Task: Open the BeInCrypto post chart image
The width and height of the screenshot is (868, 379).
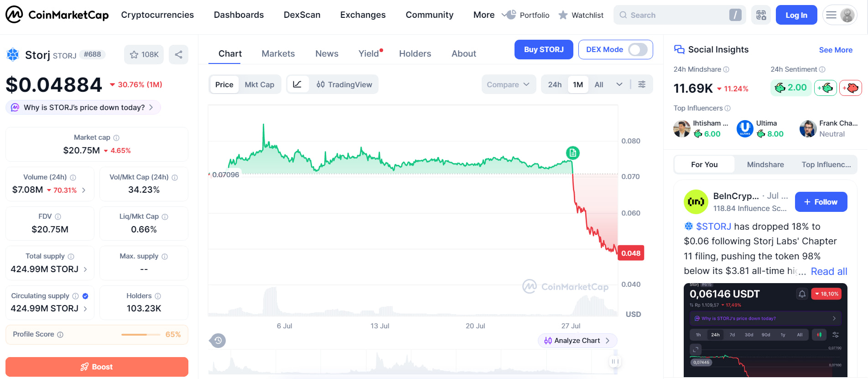Action: 765,330
